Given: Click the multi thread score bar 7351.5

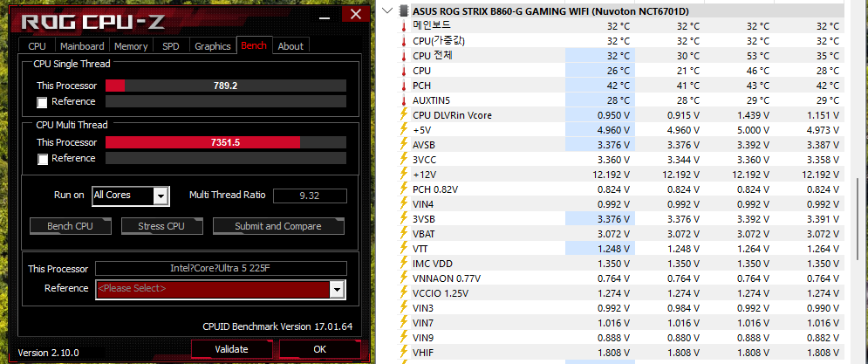Looking at the screenshot, I should pyautogui.click(x=226, y=142).
